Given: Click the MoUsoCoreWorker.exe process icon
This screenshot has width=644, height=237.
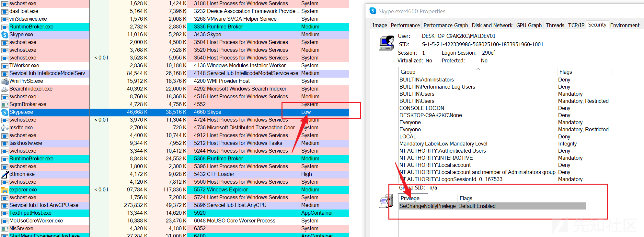Looking at the screenshot, I should [5, 221].
